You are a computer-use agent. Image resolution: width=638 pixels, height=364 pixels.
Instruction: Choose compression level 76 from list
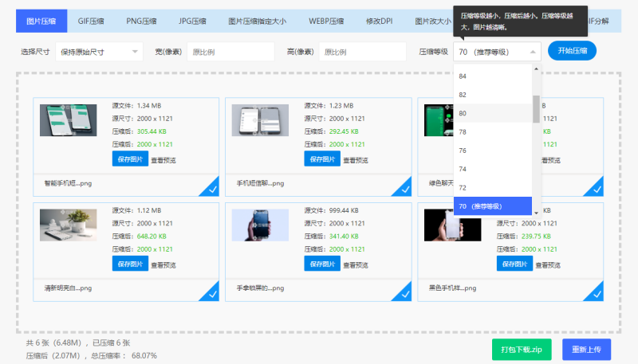[x=493, y=151]
